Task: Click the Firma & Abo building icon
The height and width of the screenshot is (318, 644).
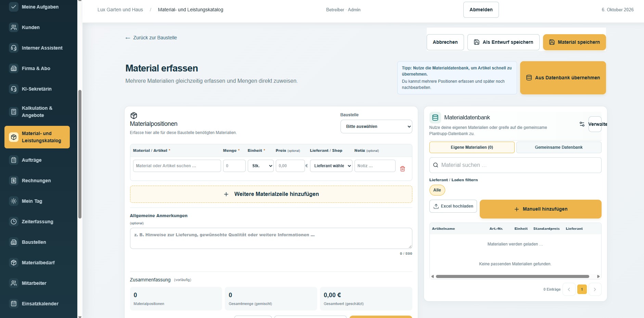Action: tap(14, 68)
